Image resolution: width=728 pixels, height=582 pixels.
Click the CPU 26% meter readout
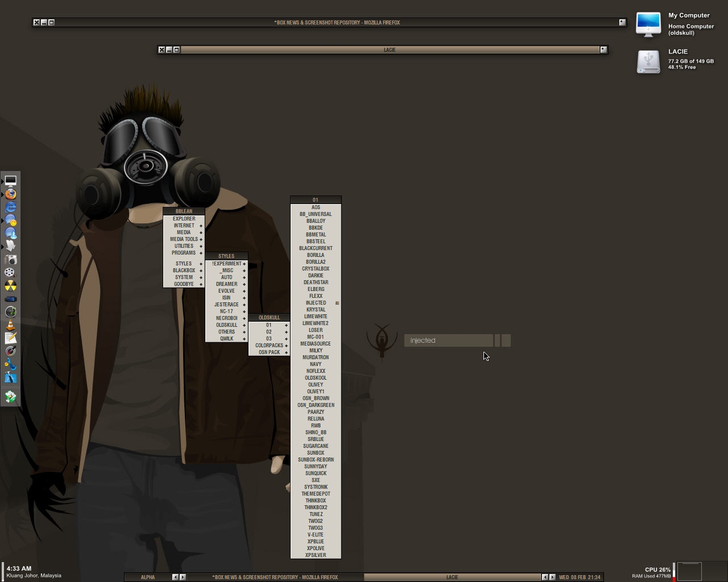point(657,569)
